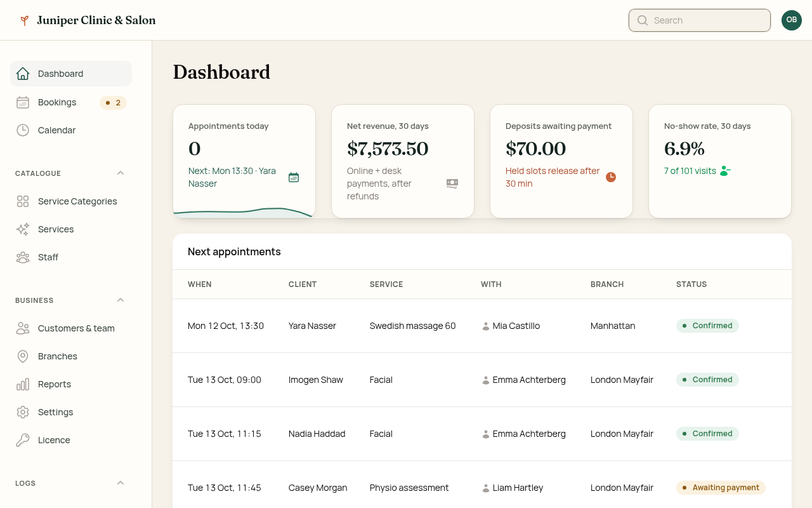Navigate to Service Categories
The height and width of the screenshot is (508, 812).
(x=71, y=201)
